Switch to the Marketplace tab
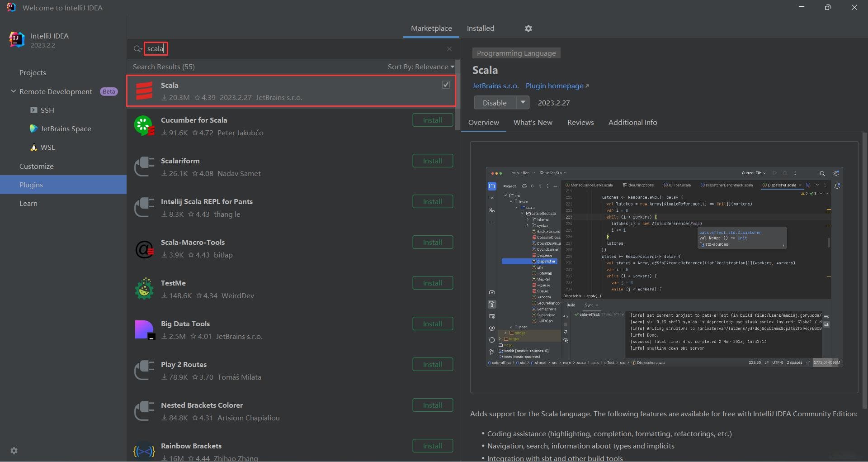 pos(431,28)
